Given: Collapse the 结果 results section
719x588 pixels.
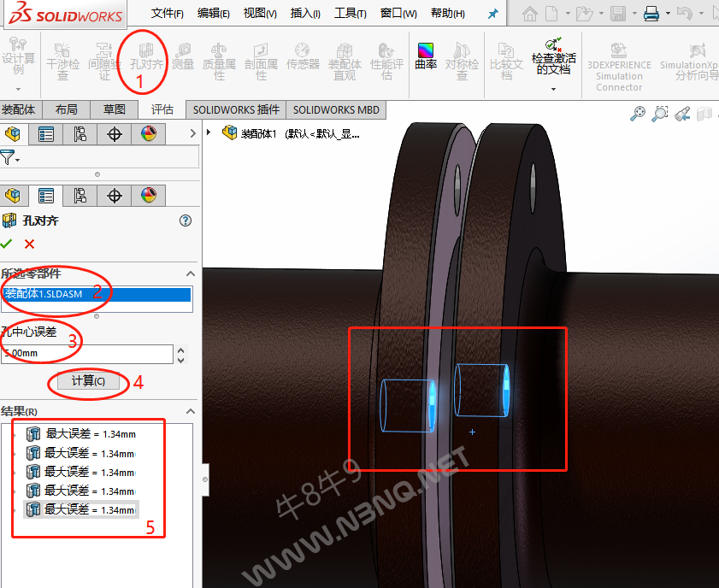Looking at the screenshot, I should (190, 411).
